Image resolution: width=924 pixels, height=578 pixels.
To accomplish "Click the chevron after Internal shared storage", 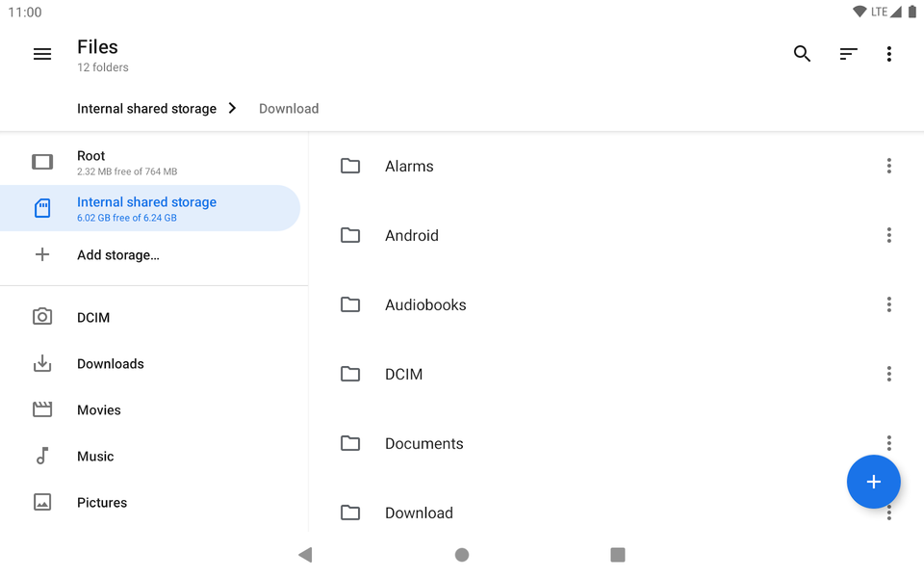I will pos(232,108).
